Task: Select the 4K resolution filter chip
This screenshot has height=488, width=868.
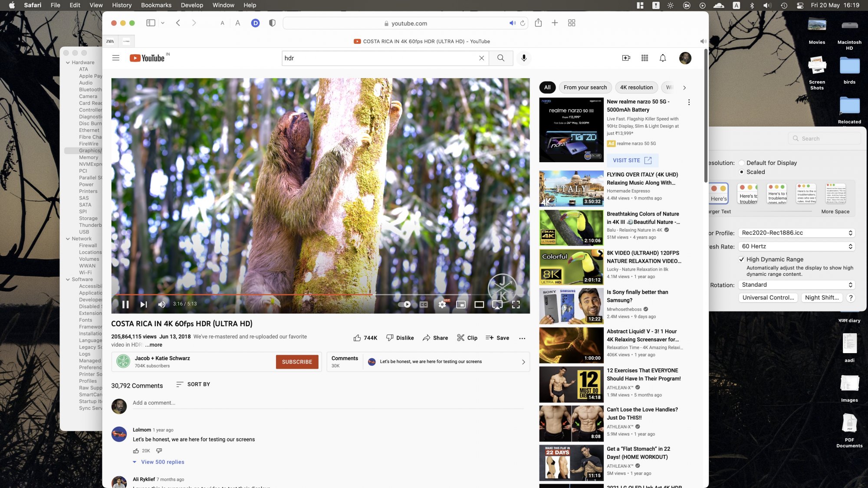Action: pos(636,88)
